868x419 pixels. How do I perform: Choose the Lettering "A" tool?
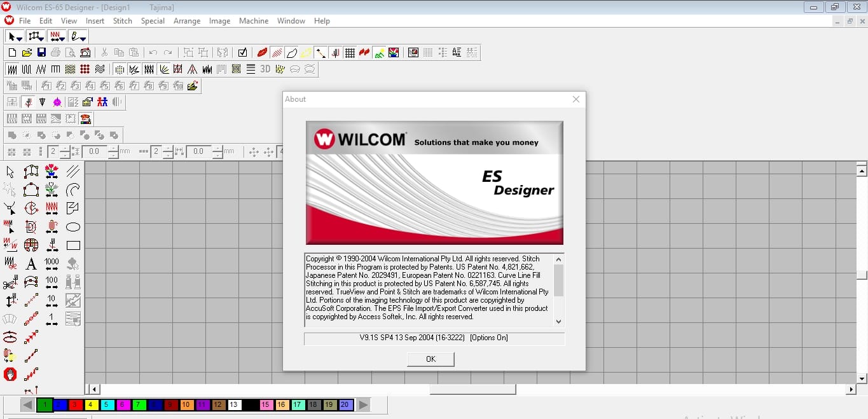[x=31, y=263]
